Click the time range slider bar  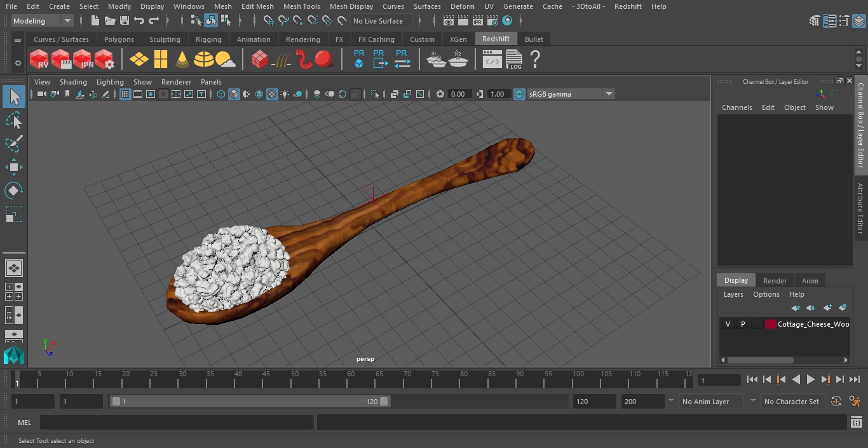[250, 402]
